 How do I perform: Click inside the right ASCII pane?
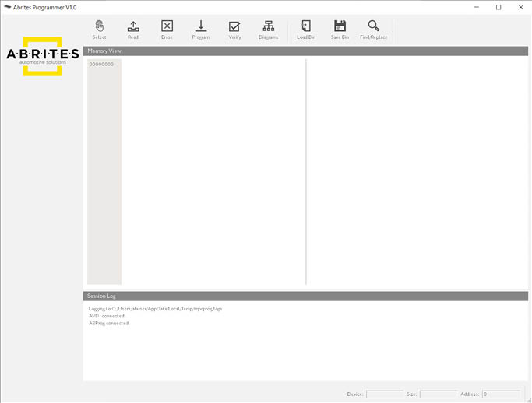click(x=417, y=171)
